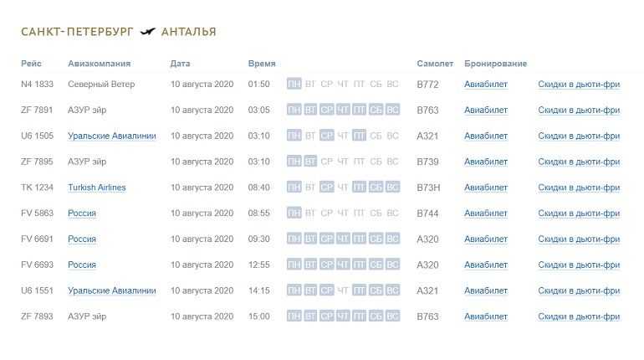Viewport: 644px width, 360px height.
Task: Open Скидки в дьюти-фри for TK 1234
Action: [x=579, y=188]
